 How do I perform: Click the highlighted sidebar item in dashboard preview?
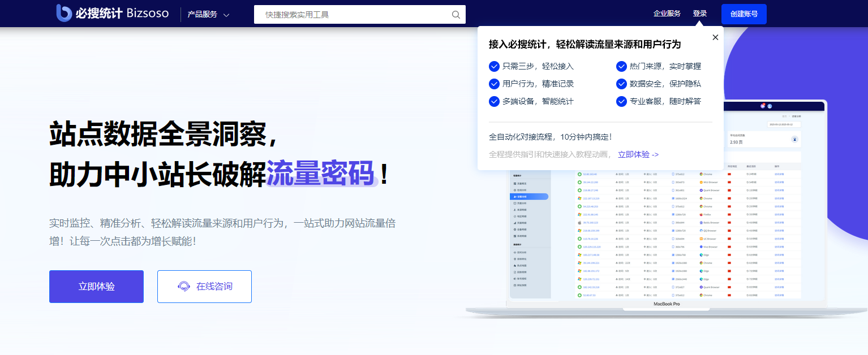point(530,197)
